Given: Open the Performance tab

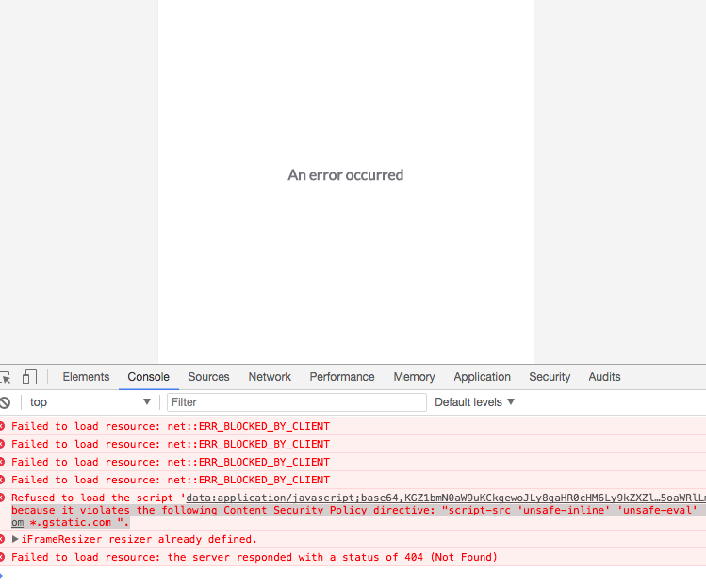Looking at the screenshot, I should click(x=342, y=377).
